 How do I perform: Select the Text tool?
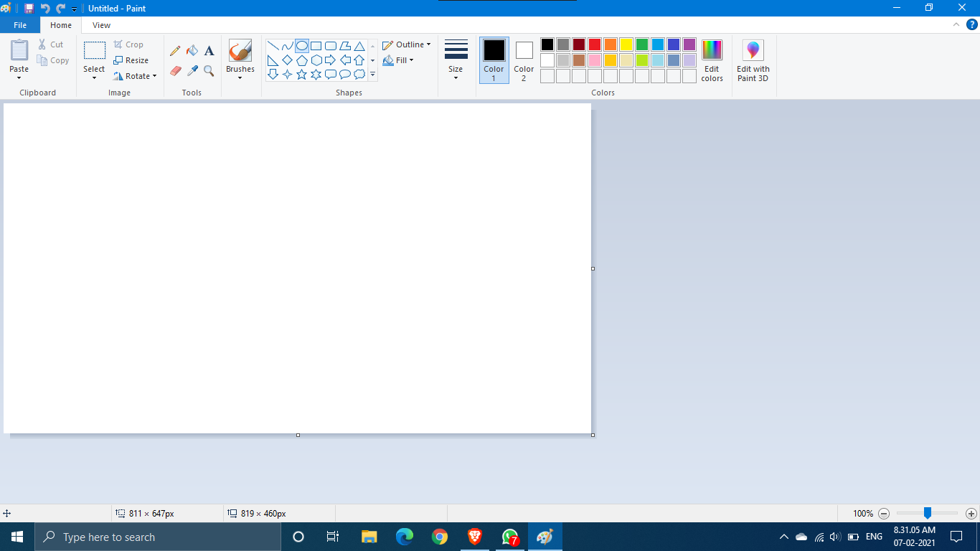[x=209, y=51]
